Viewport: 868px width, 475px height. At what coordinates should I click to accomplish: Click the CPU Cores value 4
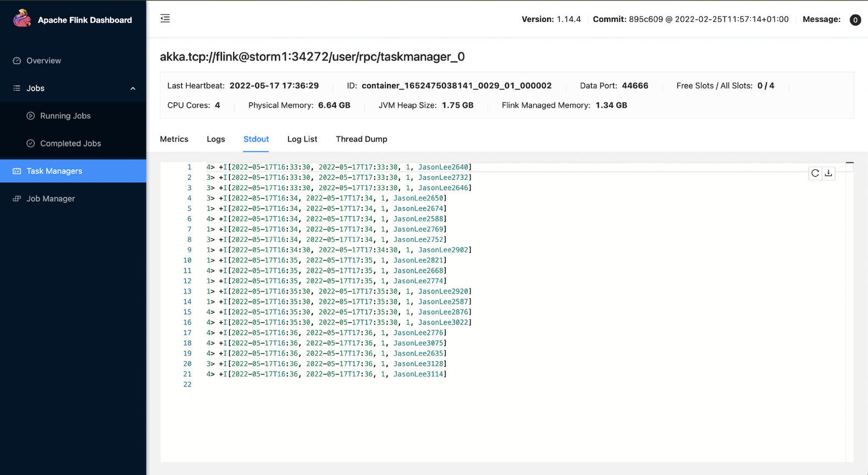click(218, 105)
